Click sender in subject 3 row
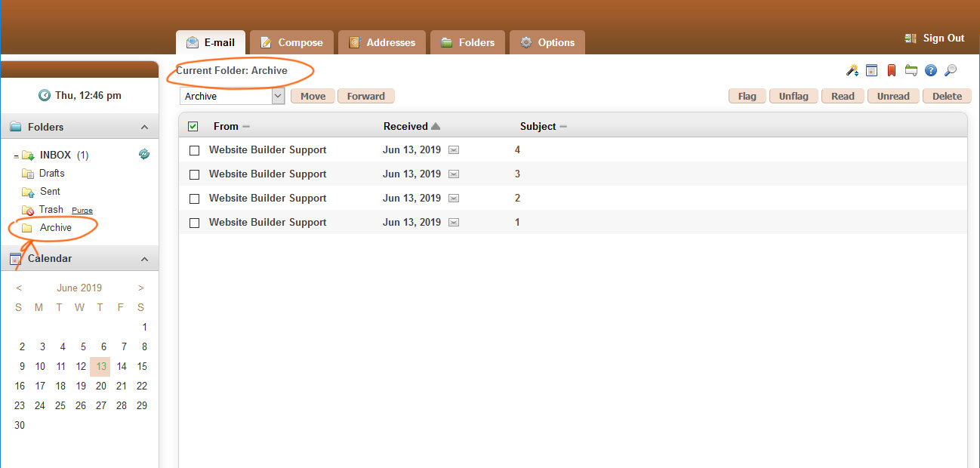This screenshot has width=980, height=468. point(268,174)
